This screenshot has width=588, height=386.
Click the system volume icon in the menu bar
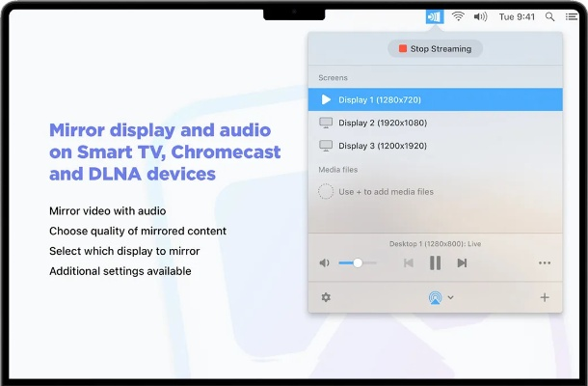480,16
